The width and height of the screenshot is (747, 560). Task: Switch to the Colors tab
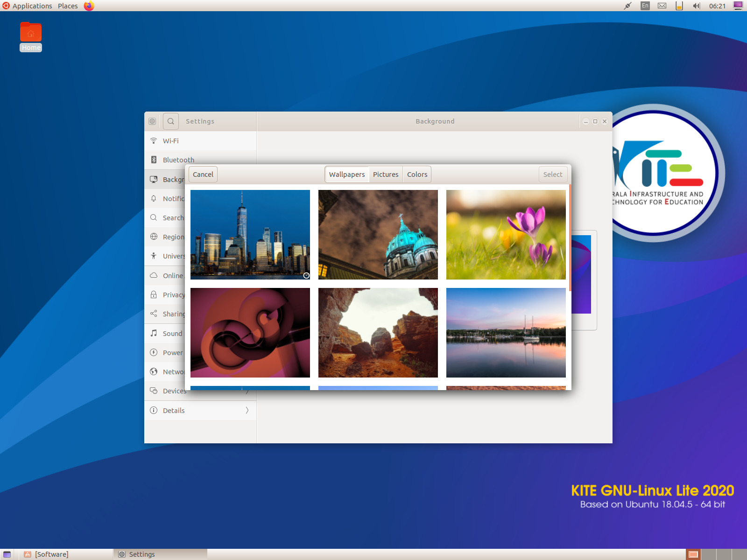click(417, 174)
